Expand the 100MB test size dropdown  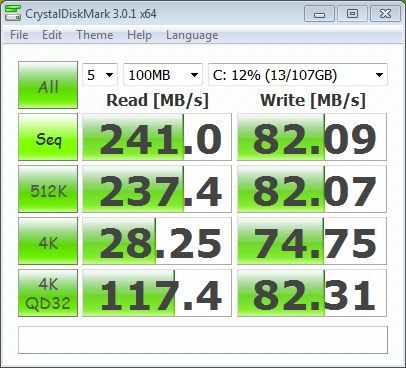(x=163, y=75)
